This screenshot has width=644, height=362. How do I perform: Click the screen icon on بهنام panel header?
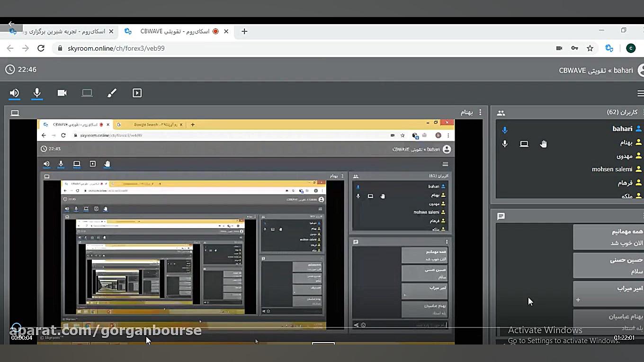tap(15, 113)
